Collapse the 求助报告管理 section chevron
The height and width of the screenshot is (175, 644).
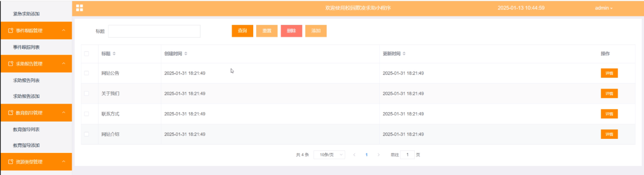[x=63, y=64]
